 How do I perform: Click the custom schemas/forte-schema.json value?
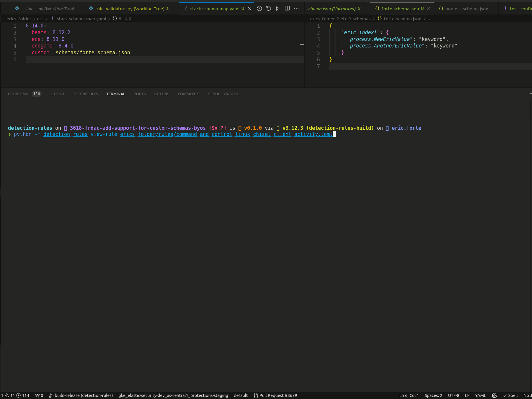(93, 52)
